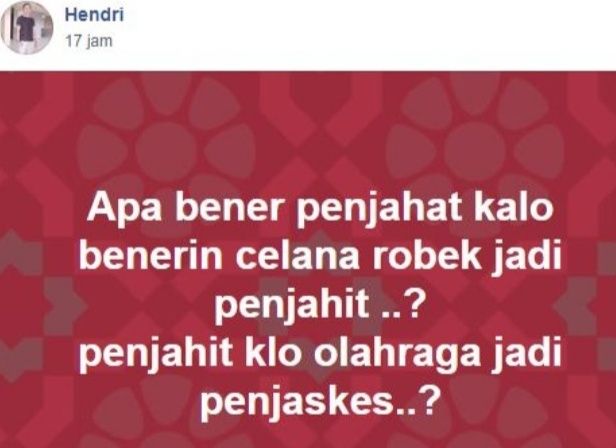616x448 pixels.
Task: Click the word "klo" in the fourth line
Action: coord(273,353)
